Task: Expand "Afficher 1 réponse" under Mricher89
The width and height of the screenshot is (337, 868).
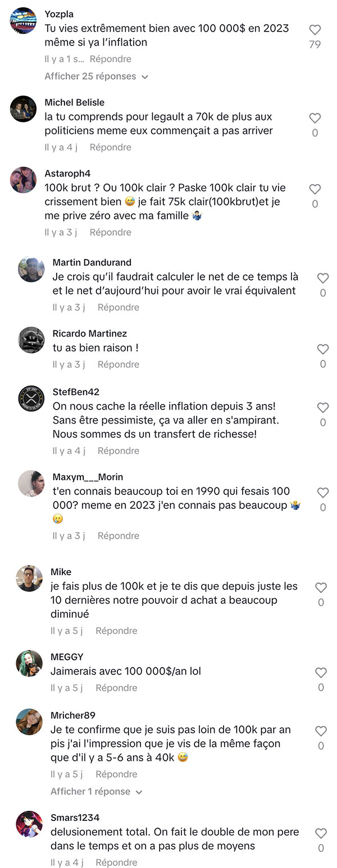Action: [97, 792]
